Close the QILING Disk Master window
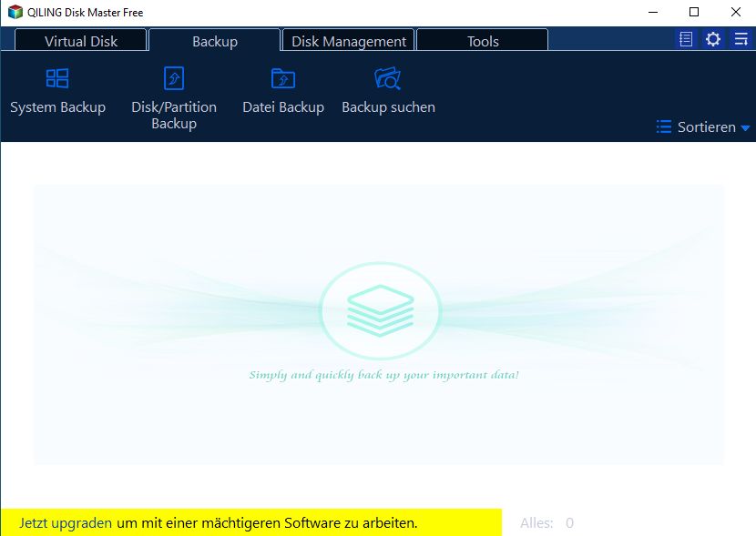The height and width of the screenshot is (536, 756). pos(735,12)
